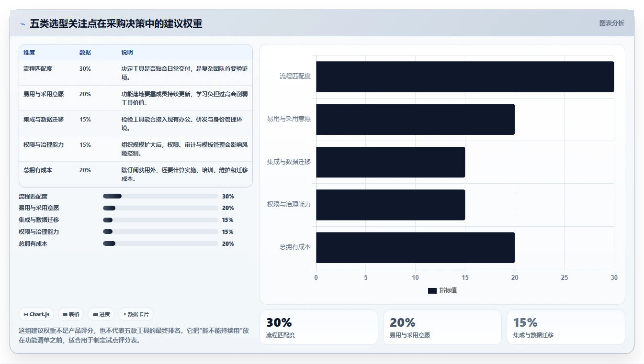Click the 集成与数据迁移 cell in the table

point(44,120)
